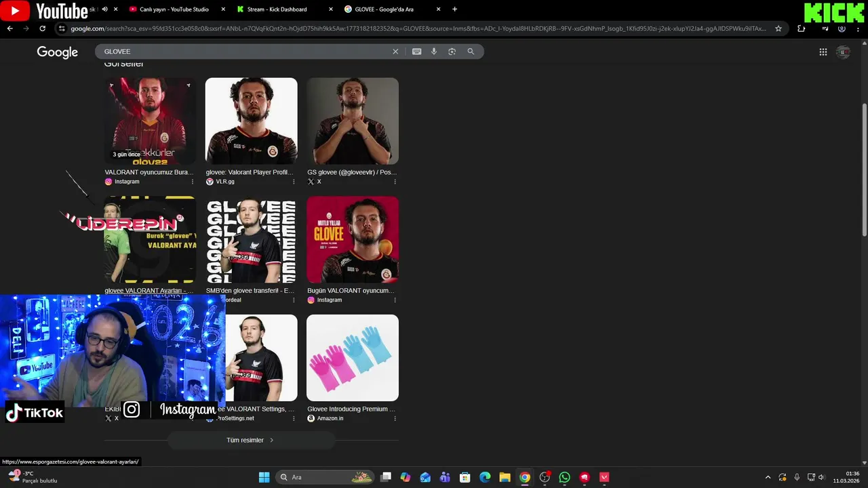Screen dimensions: 868x488
Task: Open the on-screen keyboard icon in the search box
Action: (416, 52)
